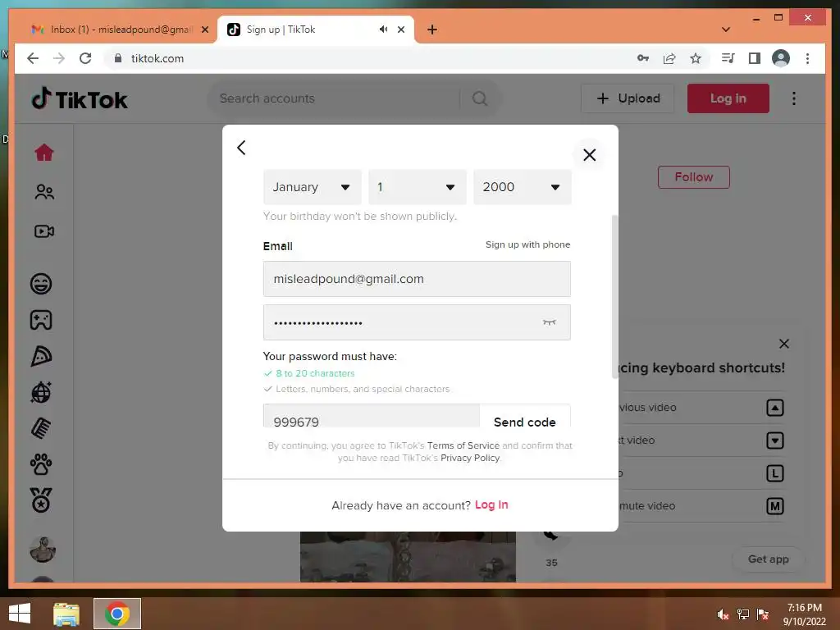Open the birthday day dropdown
The height and width of the screenshot is (630, 840).
(x=418, y=187)
